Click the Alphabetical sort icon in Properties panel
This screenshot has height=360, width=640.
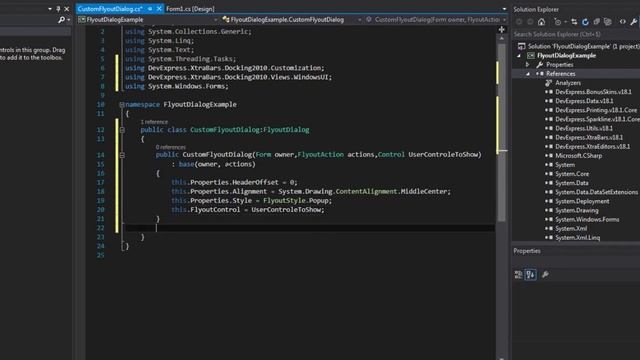click(530, 275)
